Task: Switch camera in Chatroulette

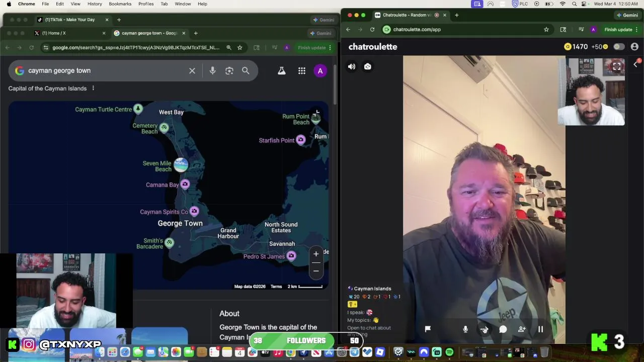Action: (x=368, y=66)
